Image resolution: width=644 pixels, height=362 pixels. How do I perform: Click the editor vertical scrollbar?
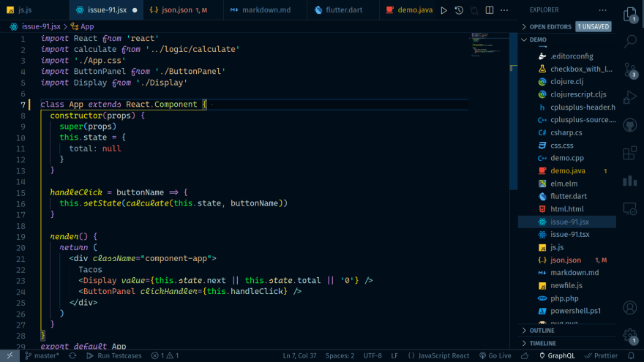514,111
